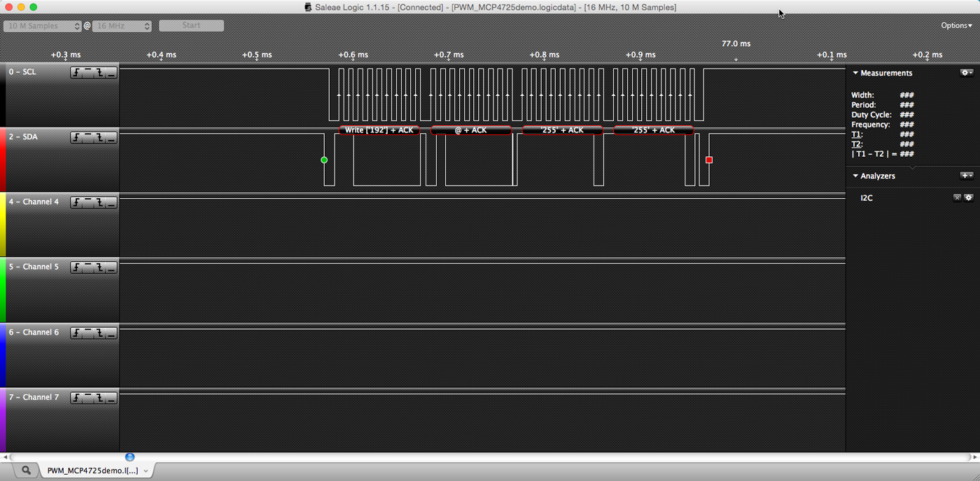Remove the I2C analyzer with the X icon
This screenshot has width=980, height=481.
[x=957, y=197]
